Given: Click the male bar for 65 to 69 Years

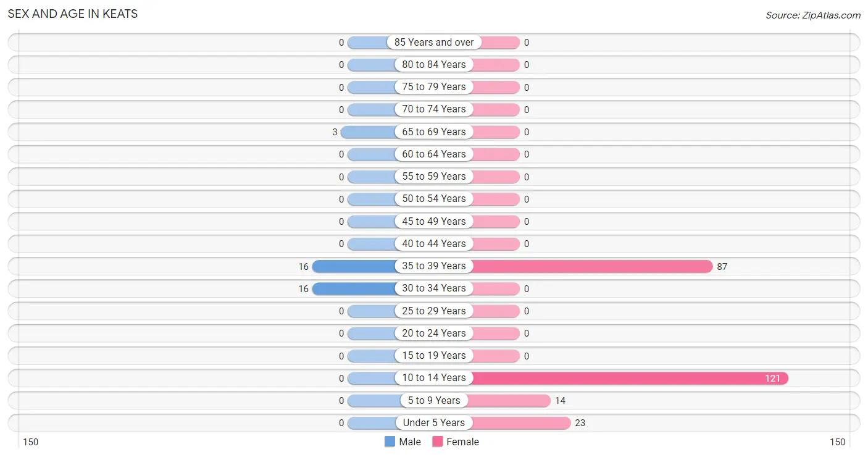Looking at the screenshot, I should click(x=368, y=132).
